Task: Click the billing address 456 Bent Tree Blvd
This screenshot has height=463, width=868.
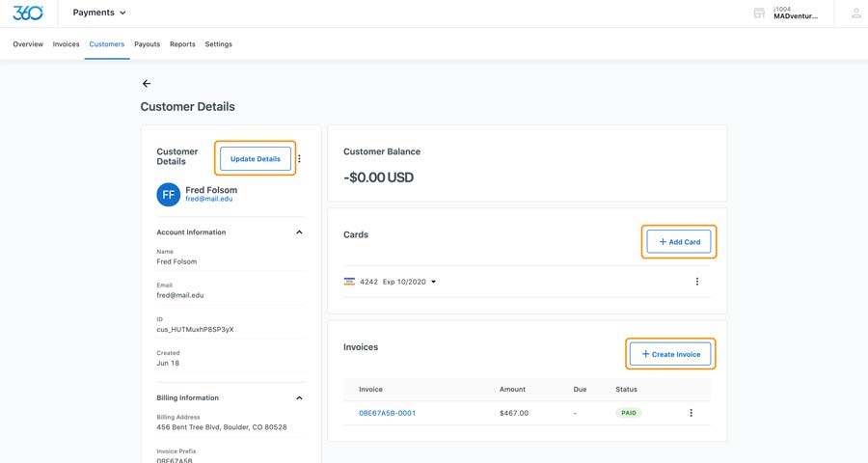Action: pyautogui.click(x=222, y=427)
